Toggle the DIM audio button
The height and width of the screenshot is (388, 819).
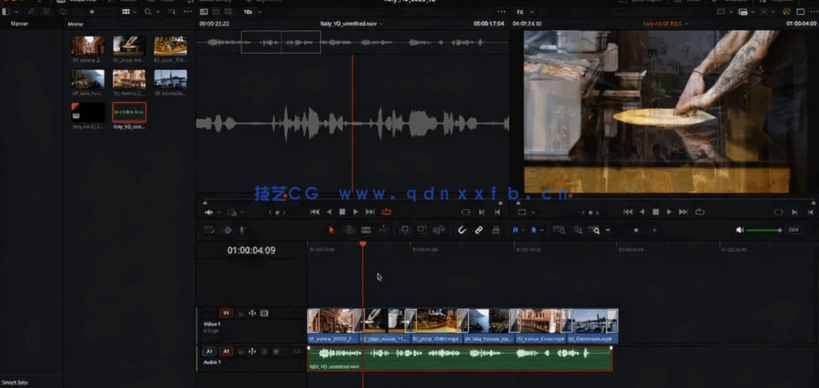pos(793,230)
